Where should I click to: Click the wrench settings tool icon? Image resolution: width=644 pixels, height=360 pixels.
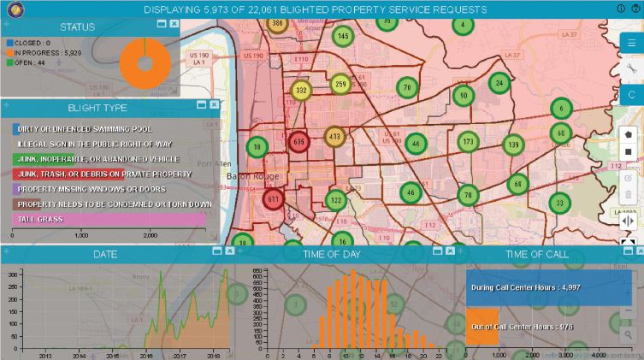coord(630,68)
